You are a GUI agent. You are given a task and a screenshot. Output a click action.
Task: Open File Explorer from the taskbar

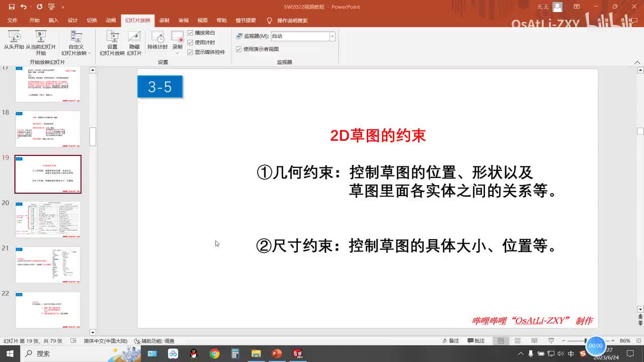point(256,353)
